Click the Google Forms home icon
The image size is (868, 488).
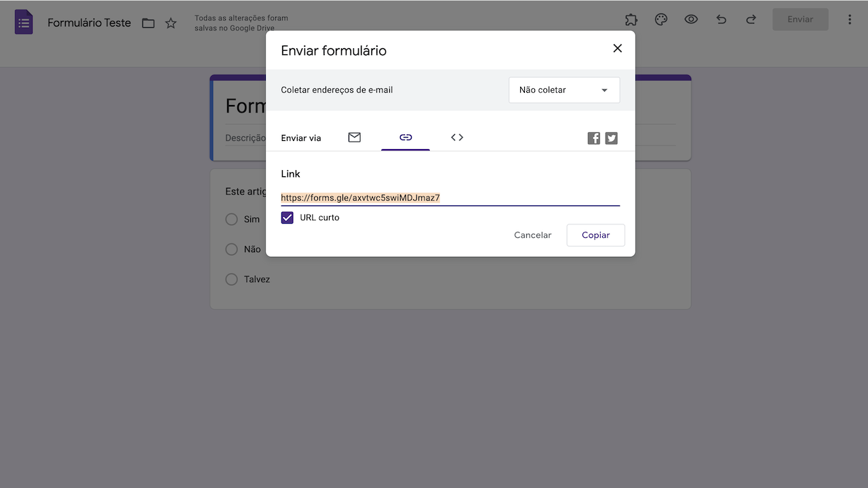coord(24,22)
